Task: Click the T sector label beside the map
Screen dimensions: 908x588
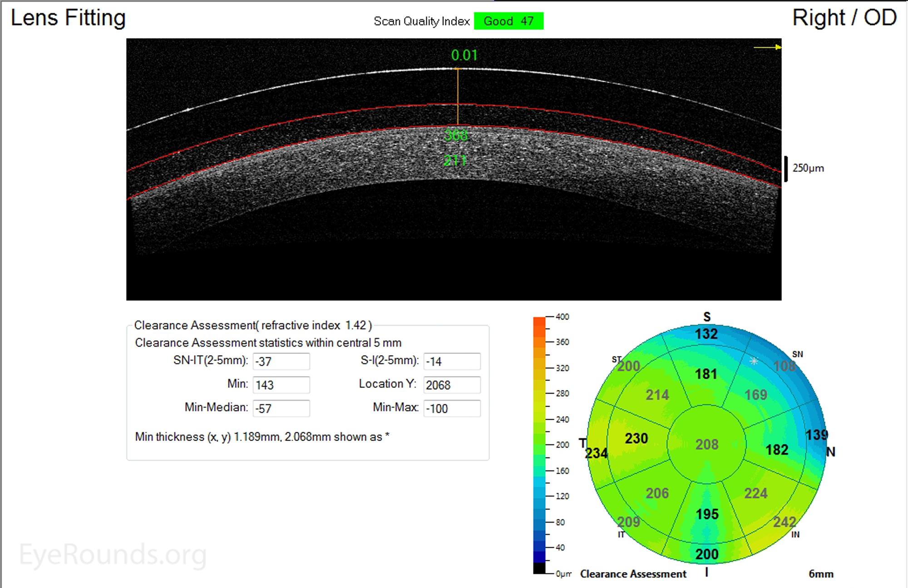Action: click(583, 444)
